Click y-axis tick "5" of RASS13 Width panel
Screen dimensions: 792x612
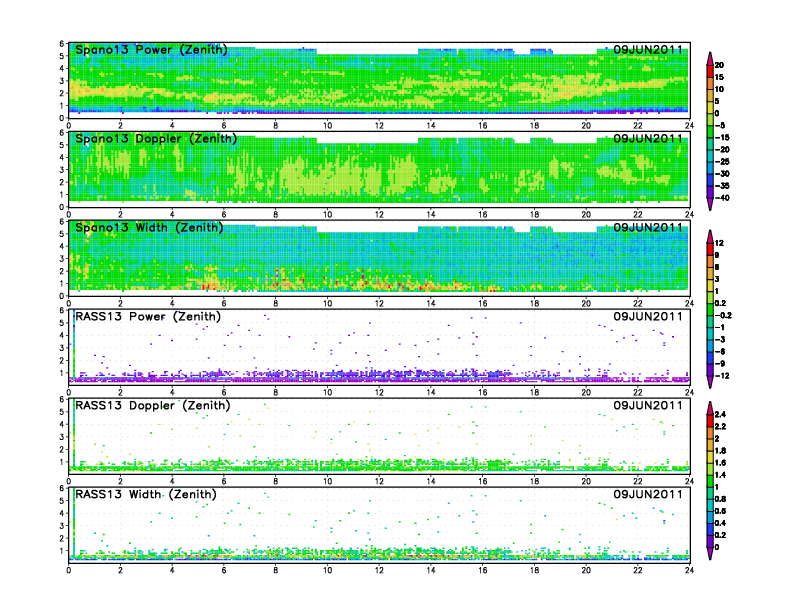[x=62, y=501]
